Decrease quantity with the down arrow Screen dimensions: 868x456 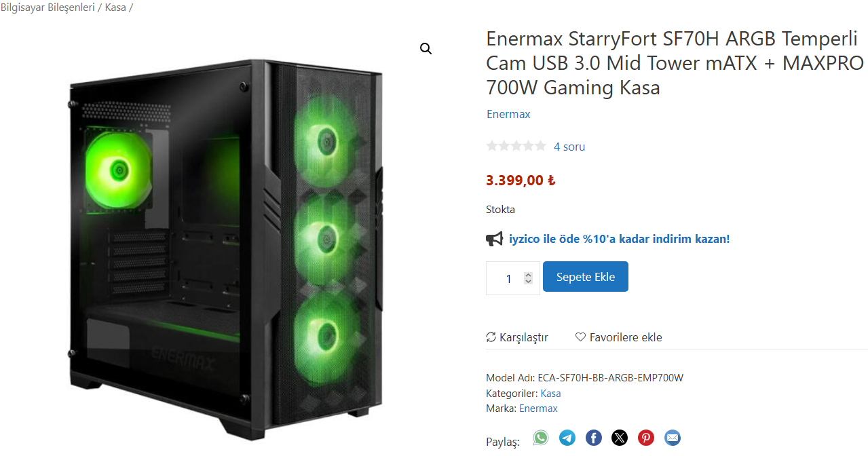529,282
